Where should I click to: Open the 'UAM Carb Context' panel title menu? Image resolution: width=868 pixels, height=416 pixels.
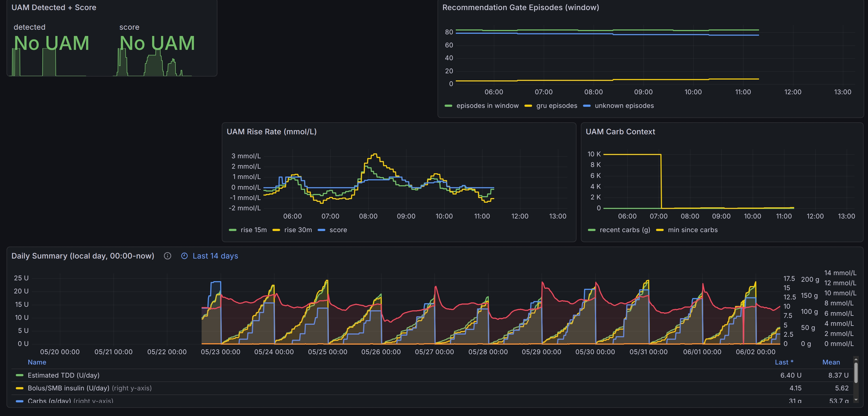620,132
